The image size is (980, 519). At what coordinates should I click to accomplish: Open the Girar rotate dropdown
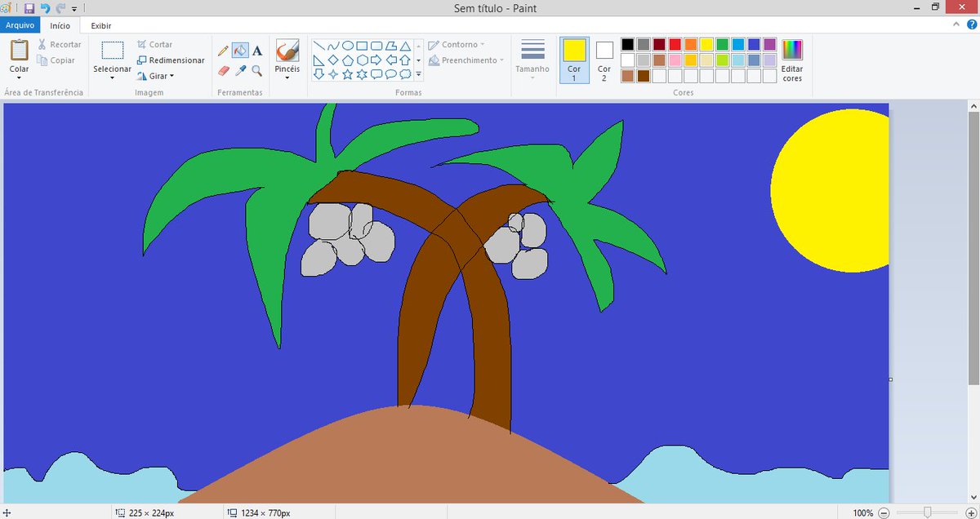coord(155,76)
